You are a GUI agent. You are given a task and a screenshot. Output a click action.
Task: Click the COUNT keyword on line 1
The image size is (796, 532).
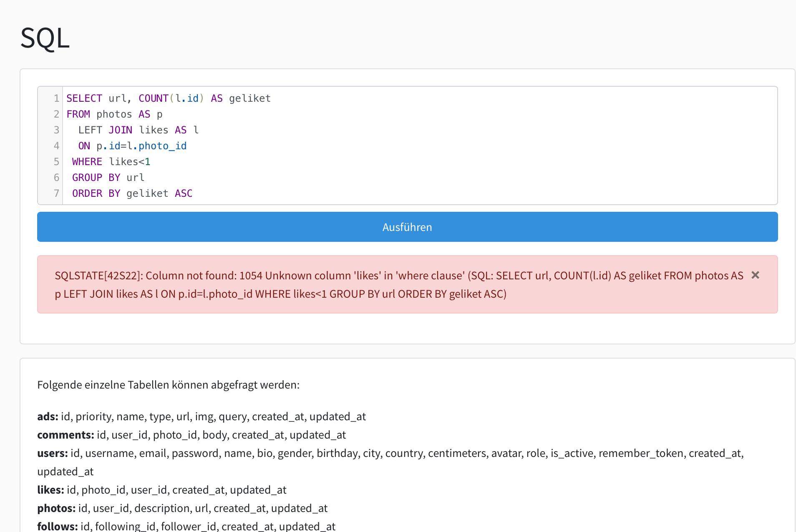click(x=153, y=98)
